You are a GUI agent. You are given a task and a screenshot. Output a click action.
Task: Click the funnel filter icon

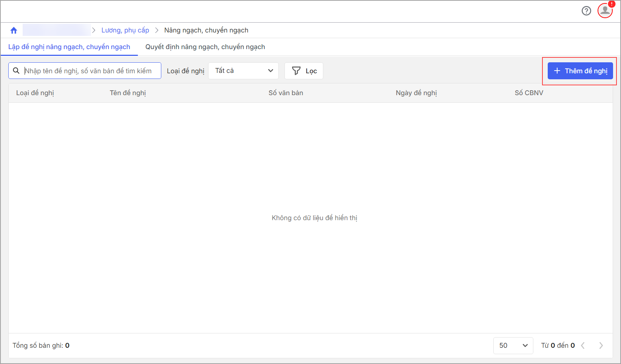point(296,71)
